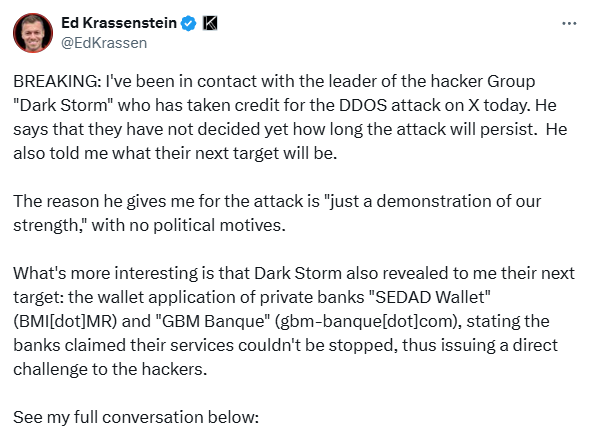This screenshot has width=591, height=432.
Task: Click the Ed Krassenstein display name
Action: [x=119, y=23]
